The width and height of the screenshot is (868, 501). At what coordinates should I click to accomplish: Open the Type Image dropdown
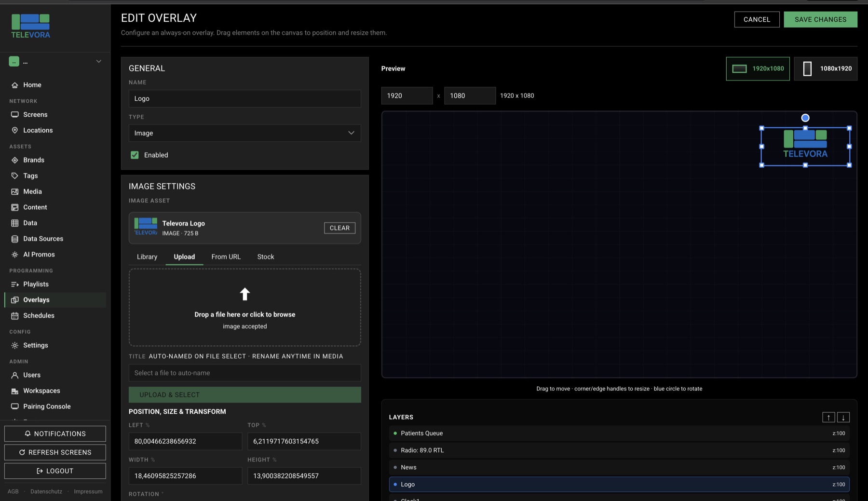click(245, 133)
